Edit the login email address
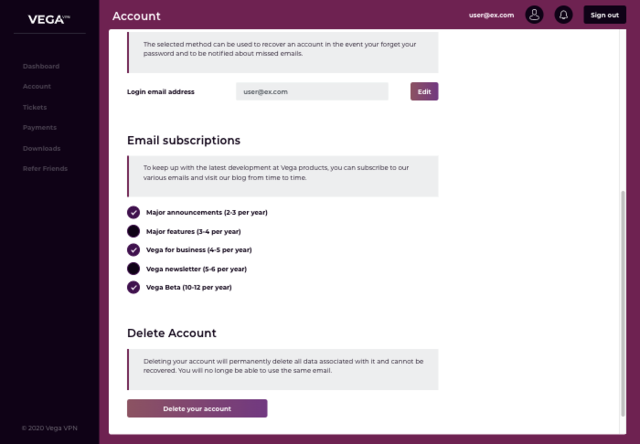This screenshot has height=444, width=640. click(x=424, y=91)
